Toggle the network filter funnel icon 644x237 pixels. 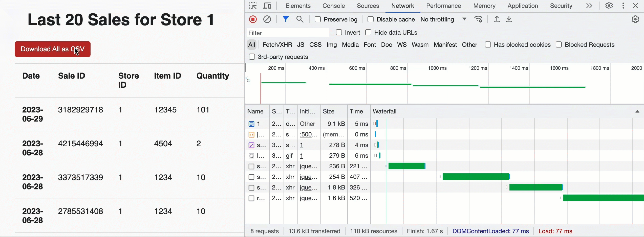286,19
